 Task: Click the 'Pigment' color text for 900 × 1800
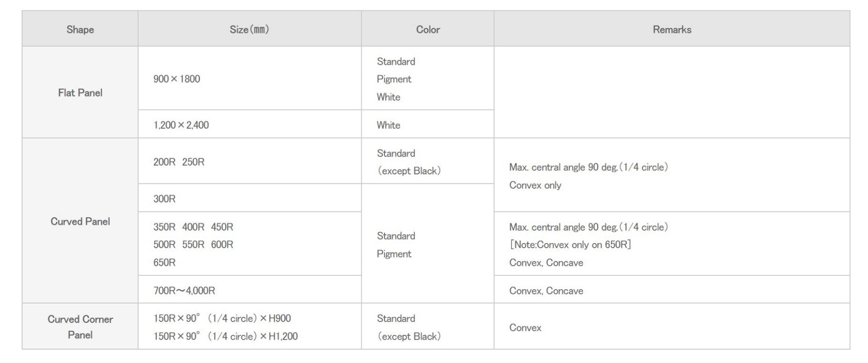[394, 79]
